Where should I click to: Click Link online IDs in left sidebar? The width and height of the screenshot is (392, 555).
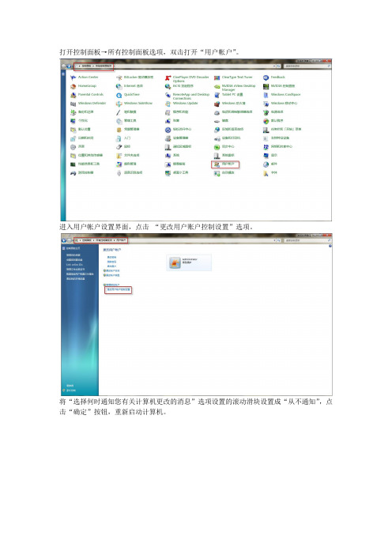[74, 264]
